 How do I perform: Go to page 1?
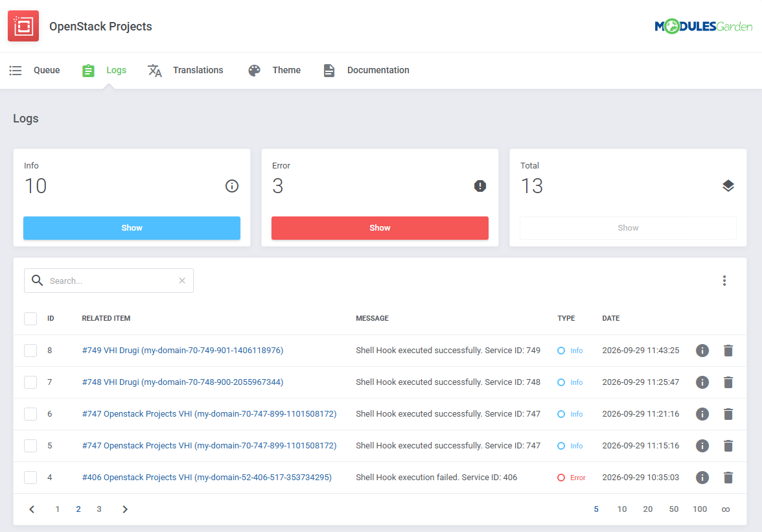(57, 509)
